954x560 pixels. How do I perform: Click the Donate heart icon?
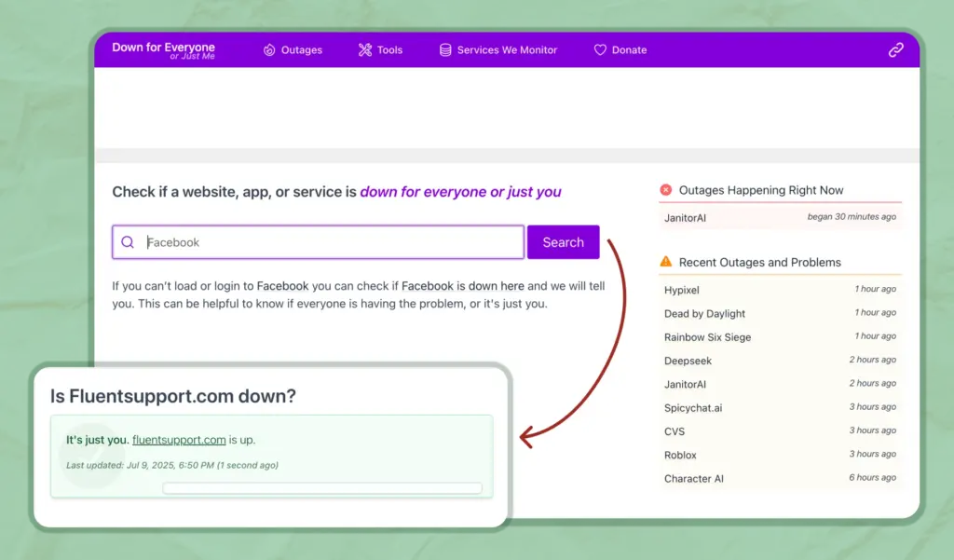(600, 50)
